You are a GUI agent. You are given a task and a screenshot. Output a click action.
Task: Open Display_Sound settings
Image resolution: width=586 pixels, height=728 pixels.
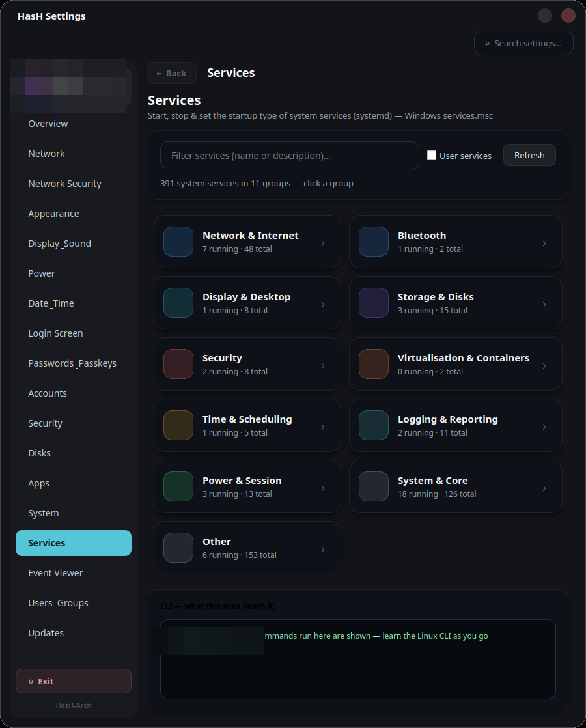coord(74,244)
